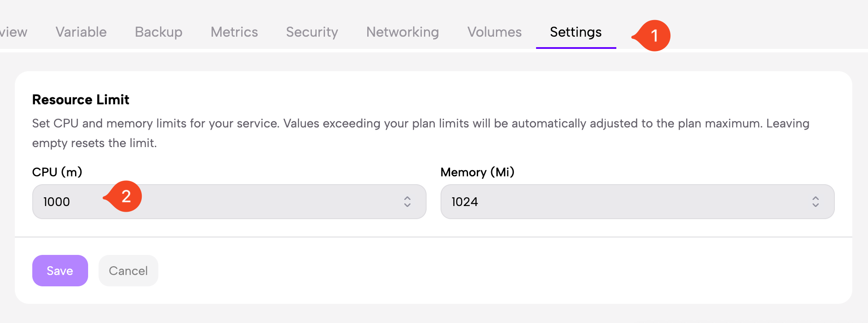Open the Backup tab

point(158,32)
